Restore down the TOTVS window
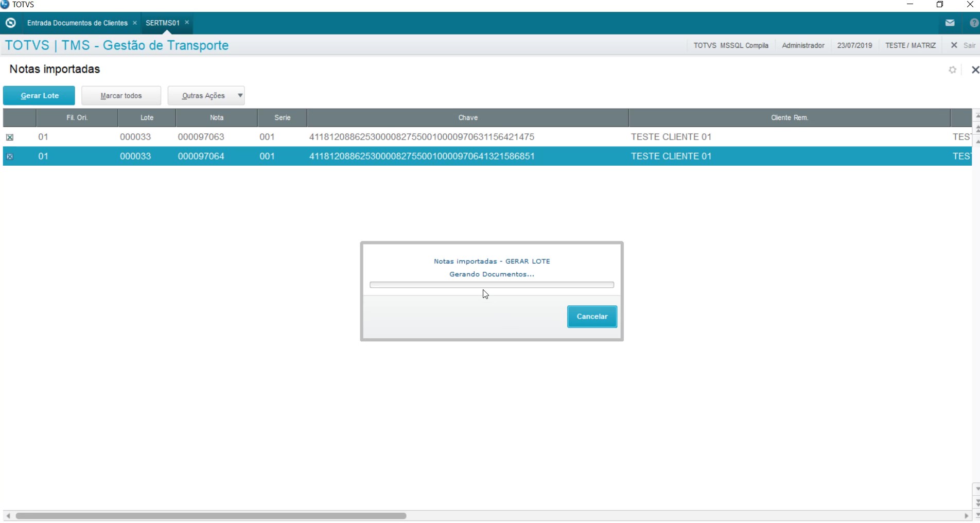980x523 pixels. click(x=940, y=5)
